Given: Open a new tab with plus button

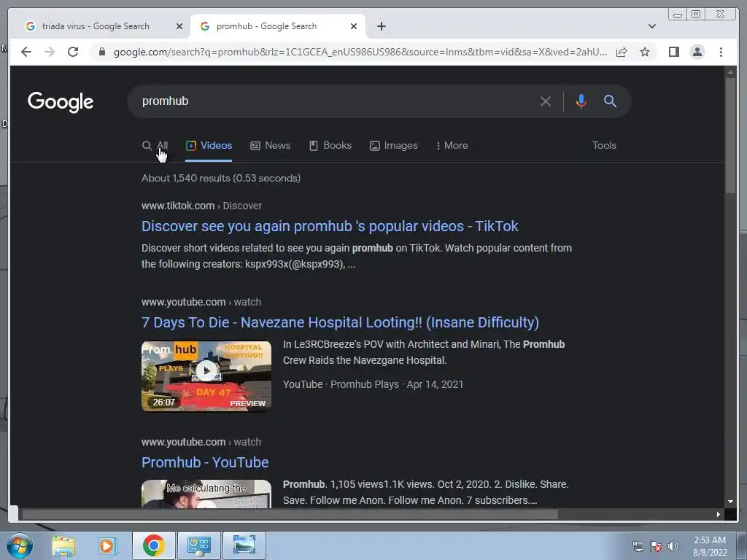Looking at the screenshot, I should 381,26.
